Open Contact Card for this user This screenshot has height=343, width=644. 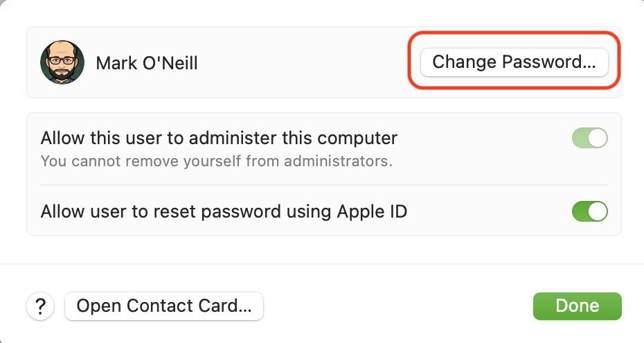[164, 306]
